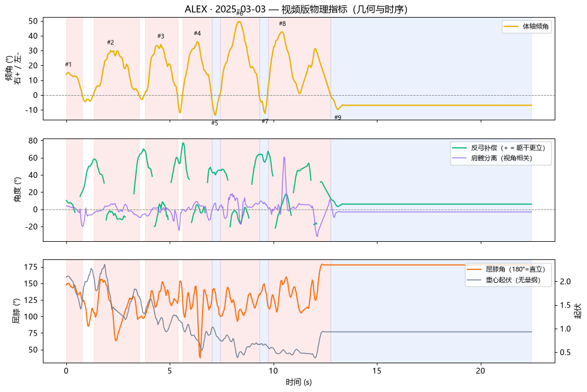Select the 屈膝角 legend label
Viewport: 587px width, 392px height.
(x=515, y=269)
